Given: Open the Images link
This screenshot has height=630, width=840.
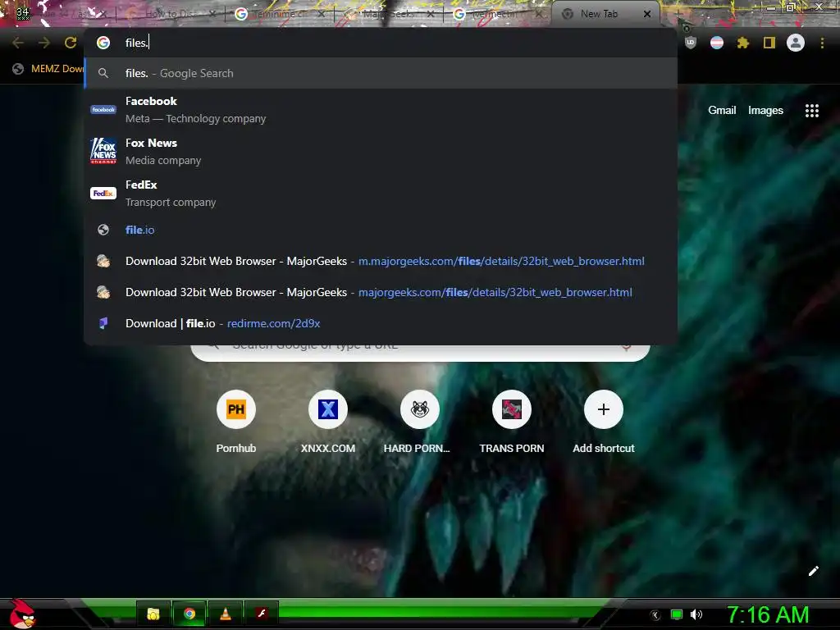Looking at the screenshot, I should pyautogui.click(x=765, y=111).
